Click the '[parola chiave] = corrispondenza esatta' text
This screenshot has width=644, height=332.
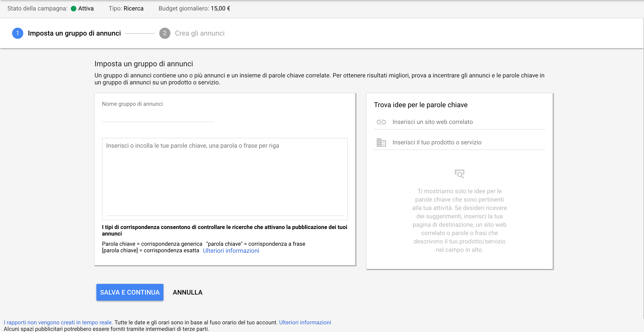tap(150, 250)
